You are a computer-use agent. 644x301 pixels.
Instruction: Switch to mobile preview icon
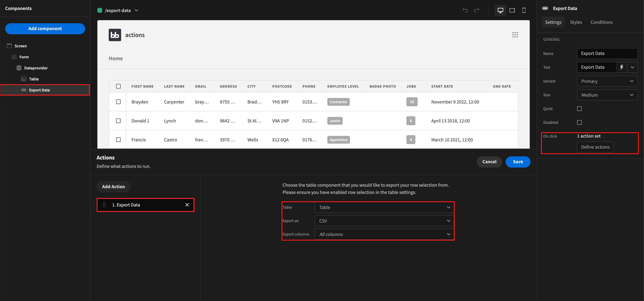pyautogui.click(x=524, y=10)
